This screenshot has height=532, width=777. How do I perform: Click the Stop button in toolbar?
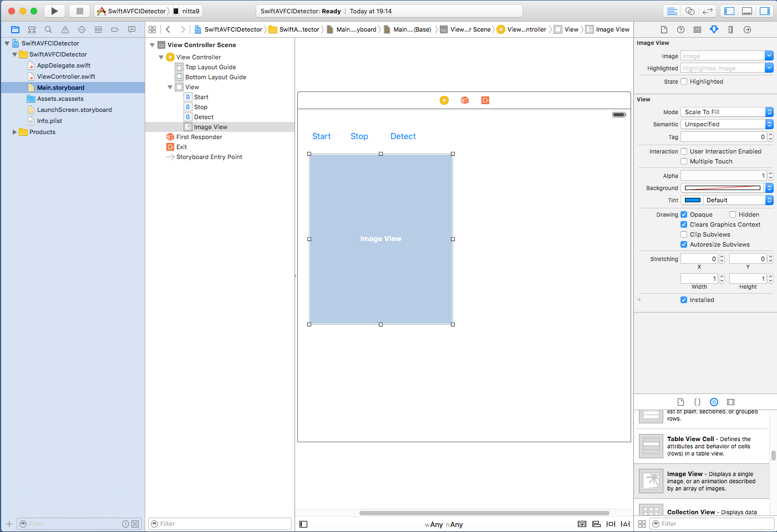pos(80,11)
